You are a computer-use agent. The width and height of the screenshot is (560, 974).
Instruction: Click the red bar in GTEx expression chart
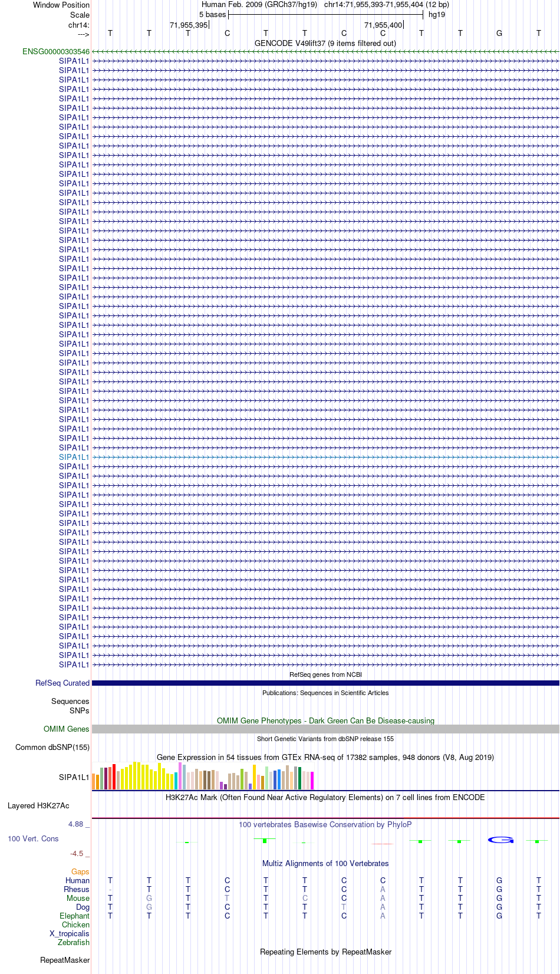(x=114, y=776)
